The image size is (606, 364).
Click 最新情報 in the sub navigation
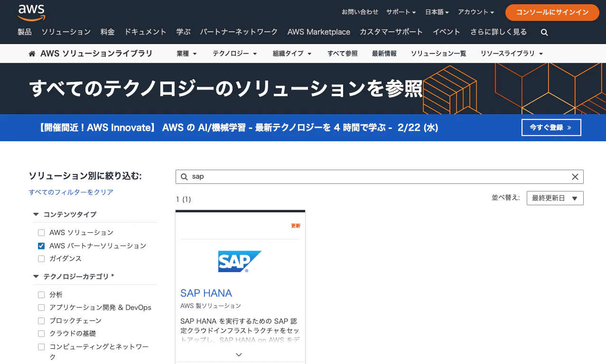point(384,54)
